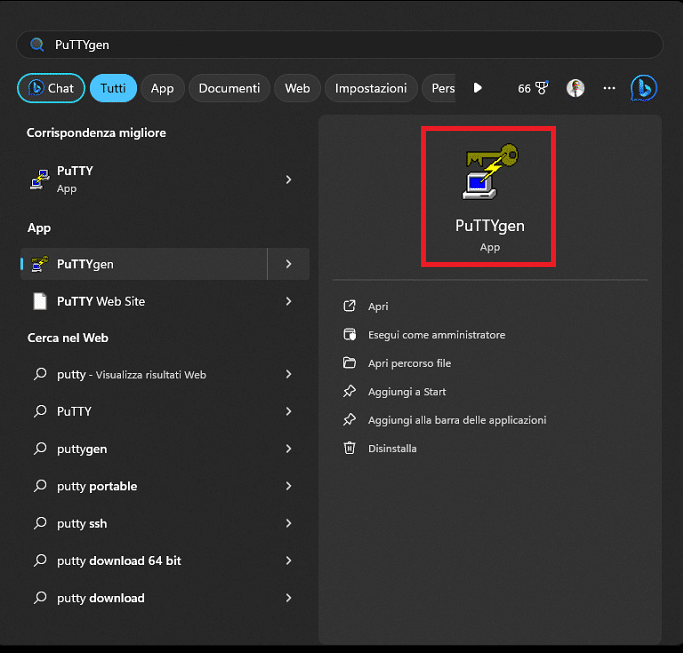
Task: Search the web for 'putty download 64 bit'
Action: 165,561
